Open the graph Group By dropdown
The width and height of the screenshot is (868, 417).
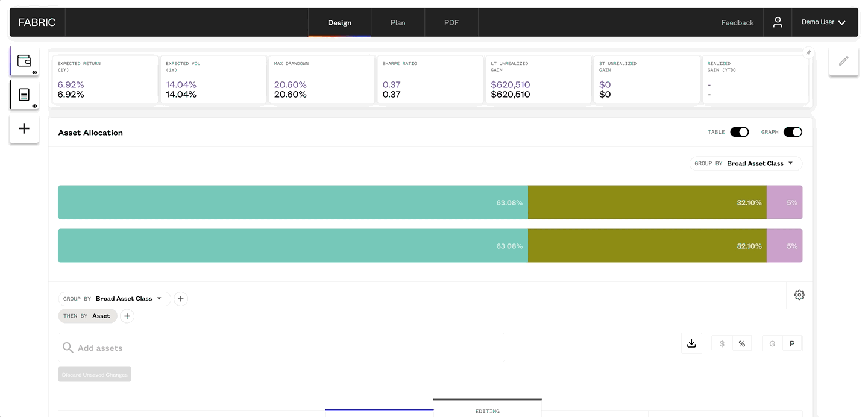(746, 163)
